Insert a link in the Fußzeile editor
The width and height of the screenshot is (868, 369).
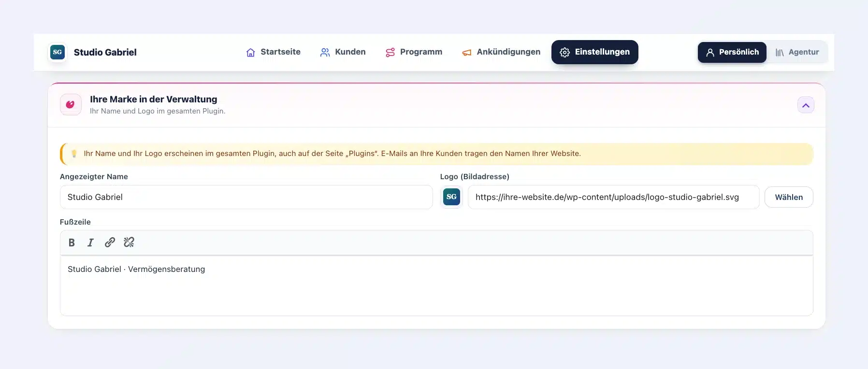[x=110, y=242]
